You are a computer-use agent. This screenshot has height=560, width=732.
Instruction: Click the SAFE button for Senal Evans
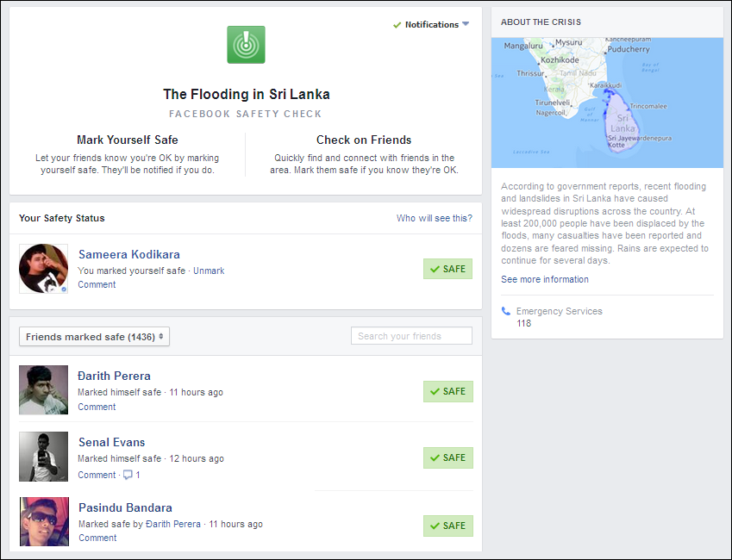pyautogui.click(x=447, y=457)
